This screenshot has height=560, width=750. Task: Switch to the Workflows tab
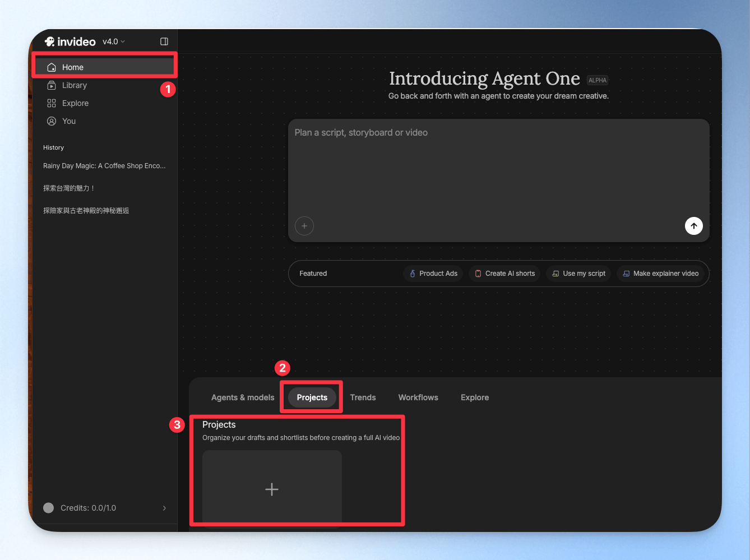[x=418, y=397]
